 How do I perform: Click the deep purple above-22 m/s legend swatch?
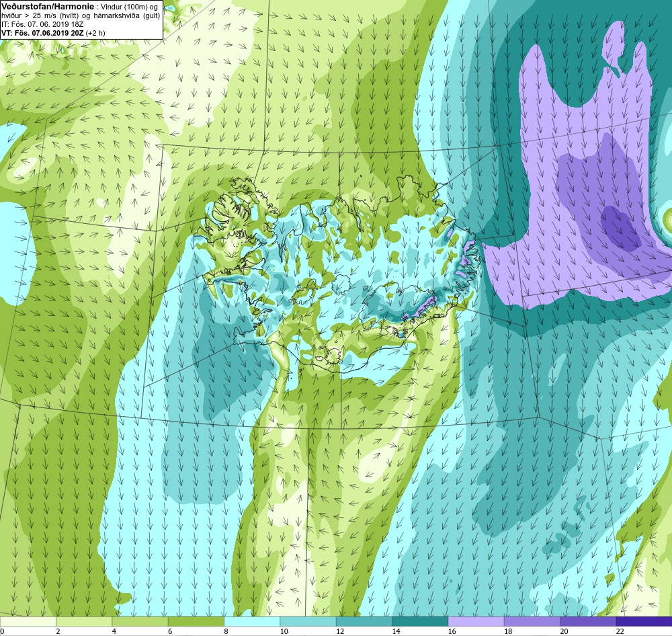tap(644, 621)
